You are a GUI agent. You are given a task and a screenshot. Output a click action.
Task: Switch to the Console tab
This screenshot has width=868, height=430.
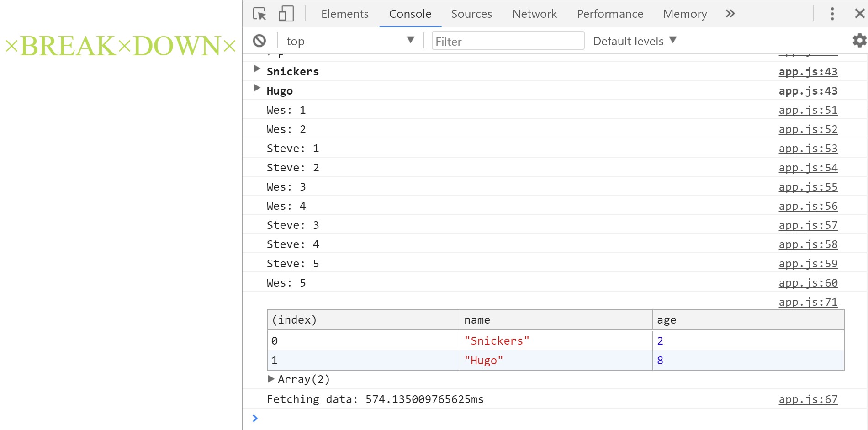coord(410,14)
